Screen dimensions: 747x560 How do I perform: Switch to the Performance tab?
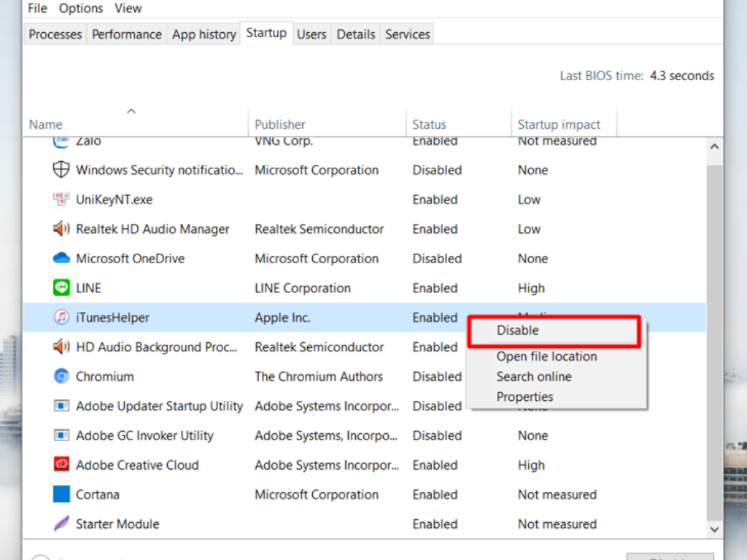coord(126,34)
